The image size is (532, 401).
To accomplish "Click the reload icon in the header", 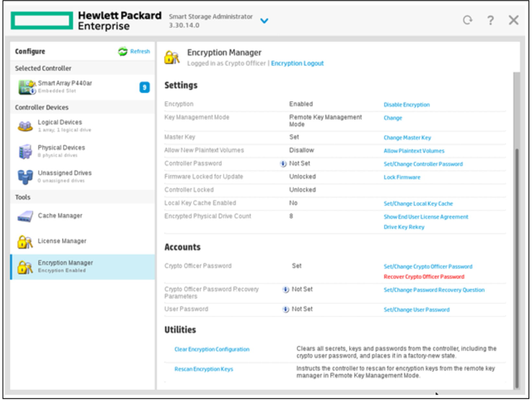I will [467, 20].
